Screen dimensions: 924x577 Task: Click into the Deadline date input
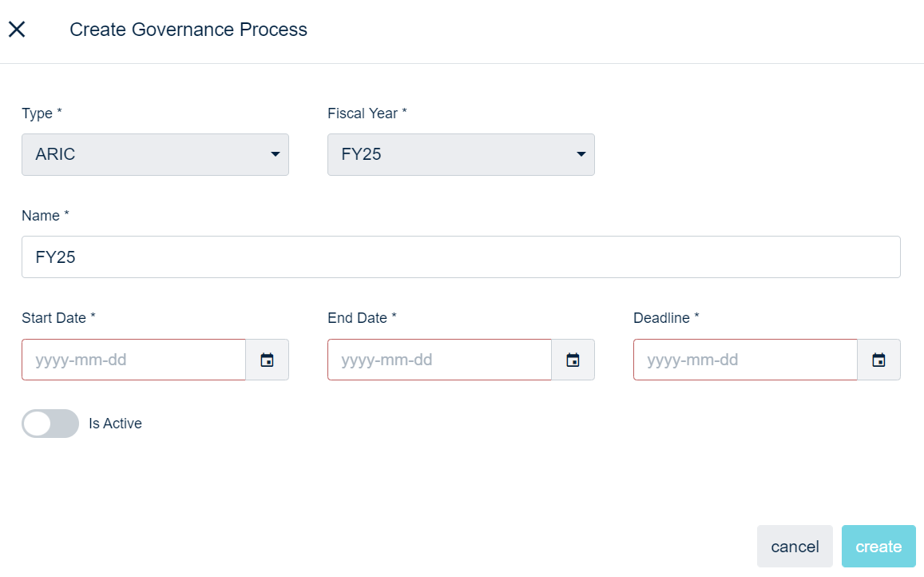745,360
